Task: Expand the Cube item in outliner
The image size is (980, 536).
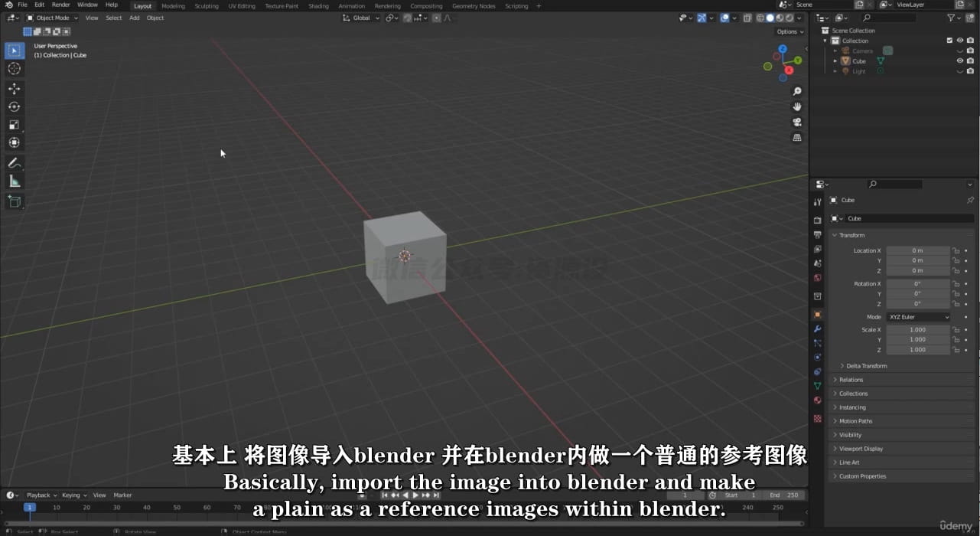Action: (x=835, y=61)
